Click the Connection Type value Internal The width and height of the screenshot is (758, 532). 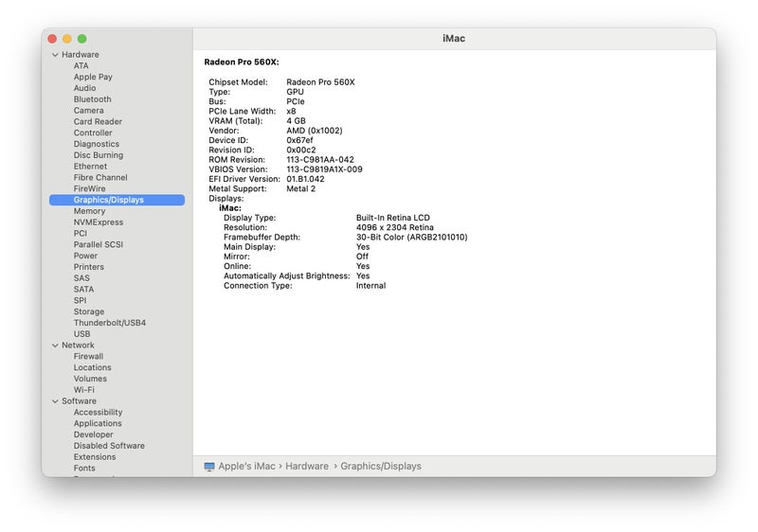(370, 285)
